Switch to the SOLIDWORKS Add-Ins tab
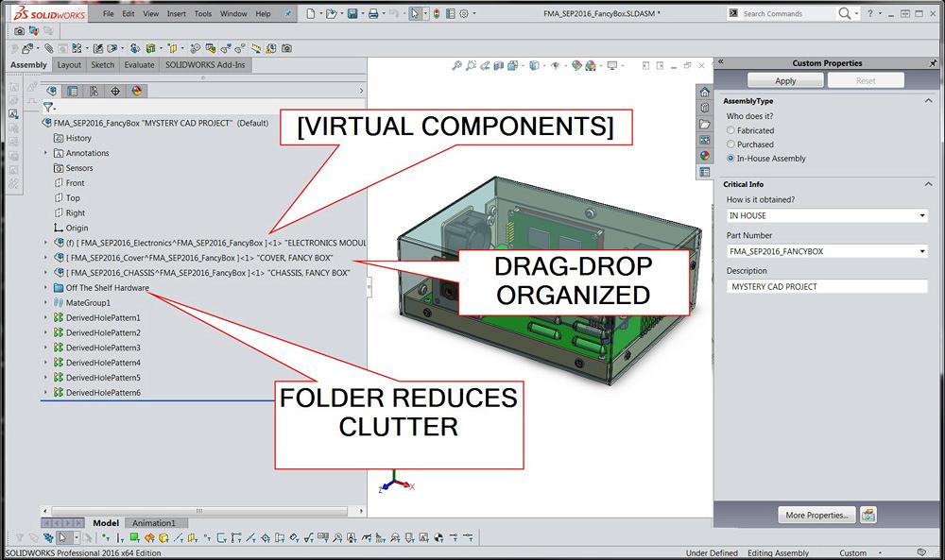 click(205, 65)
